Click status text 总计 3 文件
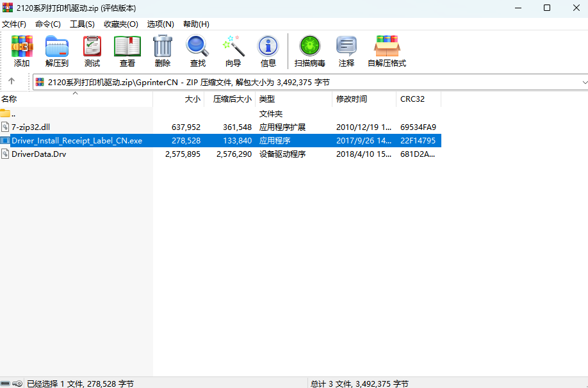 359,384
